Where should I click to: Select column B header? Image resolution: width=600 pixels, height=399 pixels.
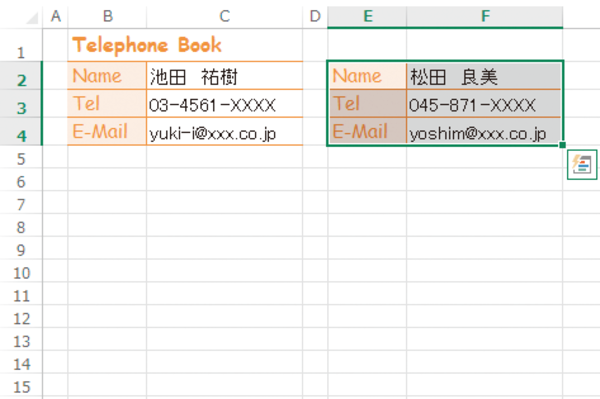(108, 16)
